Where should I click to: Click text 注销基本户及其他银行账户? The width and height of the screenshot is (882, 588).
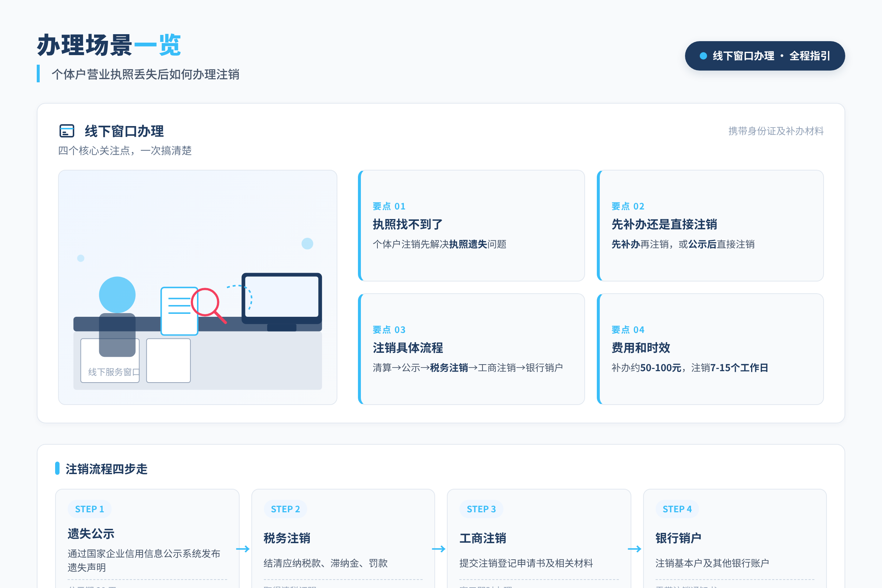coord(712,563)
